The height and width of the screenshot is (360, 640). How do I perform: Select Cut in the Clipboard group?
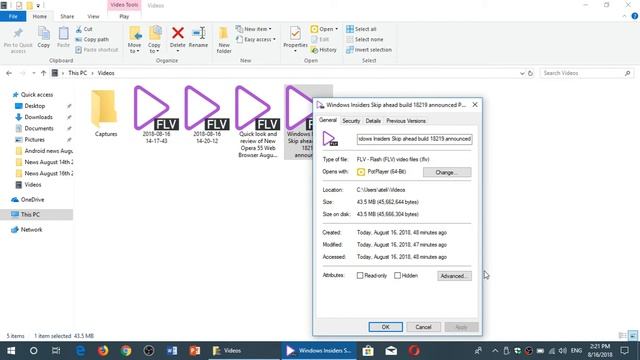(84, 29)
